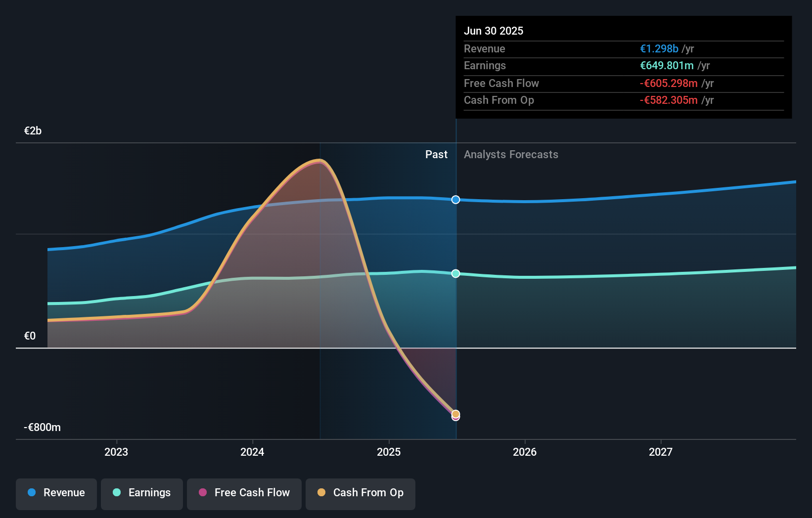Click the Revenue value €1.298b in tooltip
The width and height of the screenshot is (812, 518).
[659, 48]
